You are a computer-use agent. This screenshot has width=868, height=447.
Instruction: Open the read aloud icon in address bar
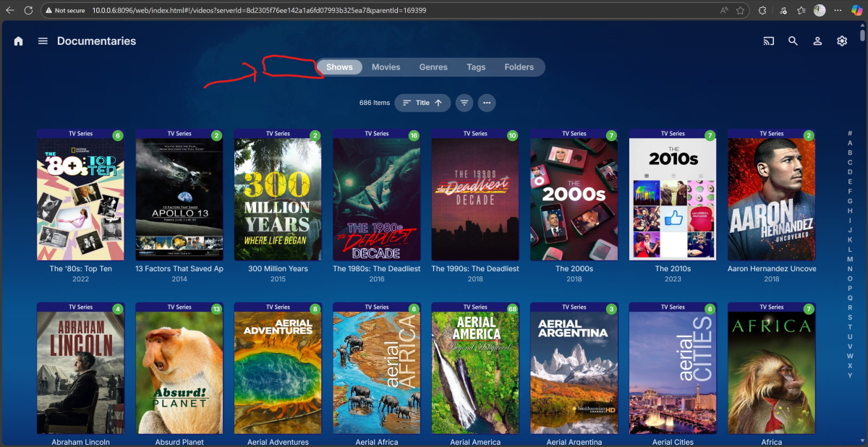click(724, 11)
